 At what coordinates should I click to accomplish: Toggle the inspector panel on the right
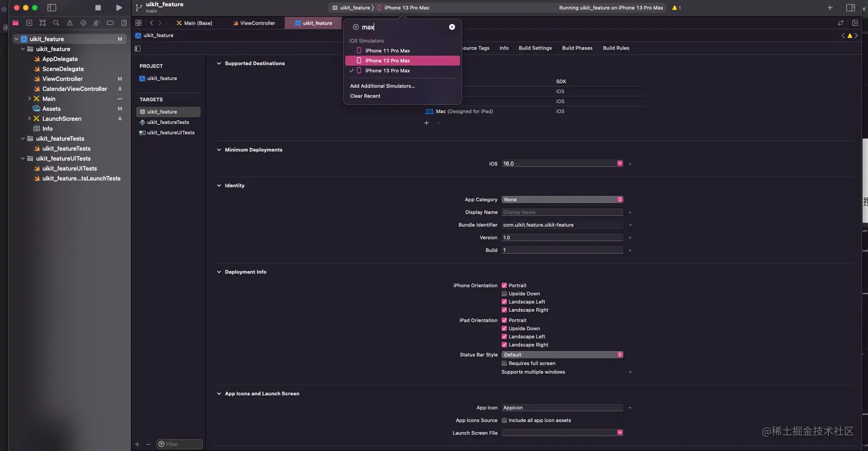[x=851, y=7]
